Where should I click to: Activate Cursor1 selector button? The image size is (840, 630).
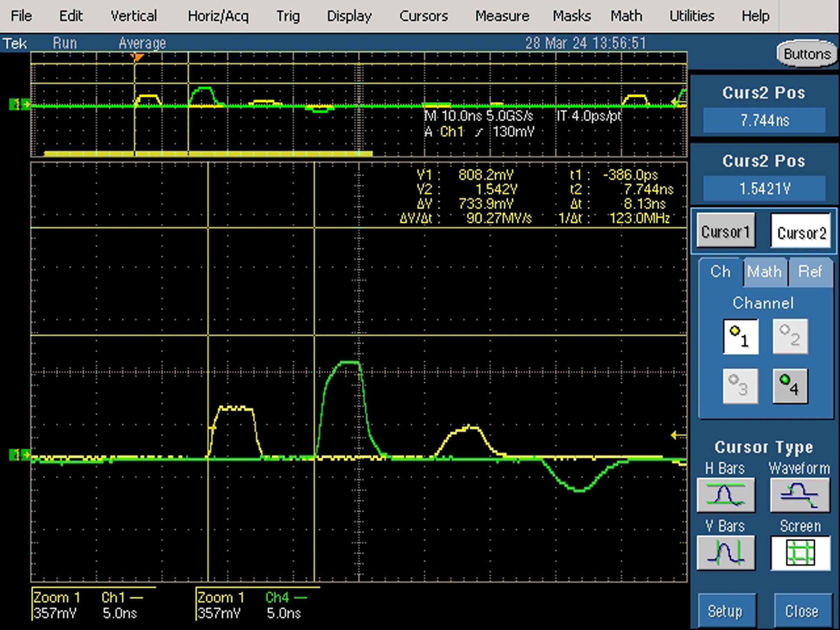(726, 231)
